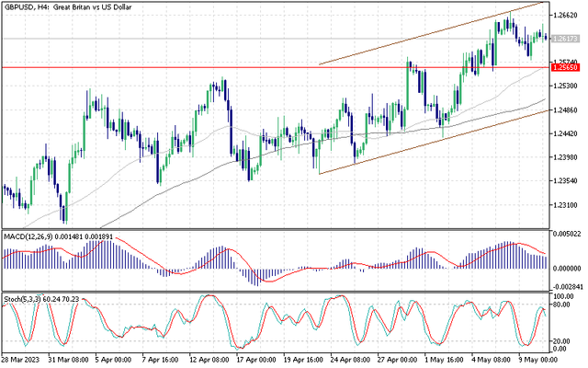Click the MACD -0.002841 scale value
Viewport: 588px width, 368px height.
click(565, 286)
